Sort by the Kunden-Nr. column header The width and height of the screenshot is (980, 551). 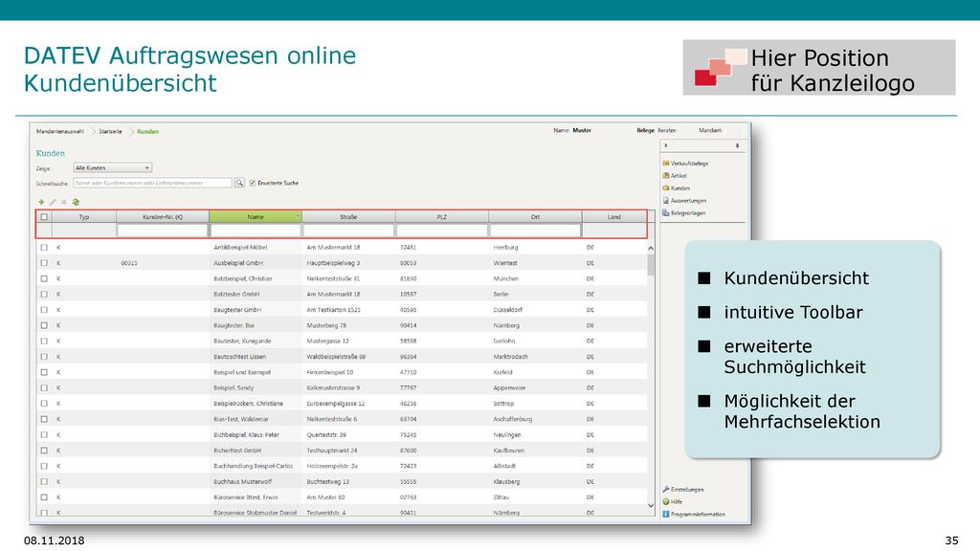click(163, 217)
